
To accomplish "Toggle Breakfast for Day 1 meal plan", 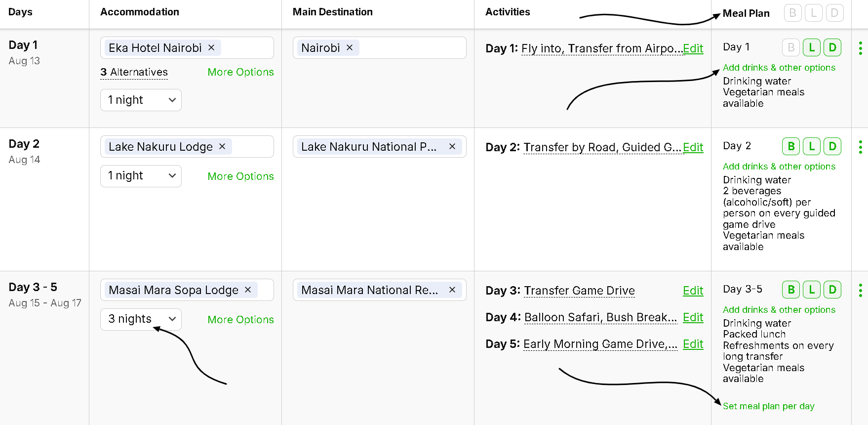I will 791,47.
